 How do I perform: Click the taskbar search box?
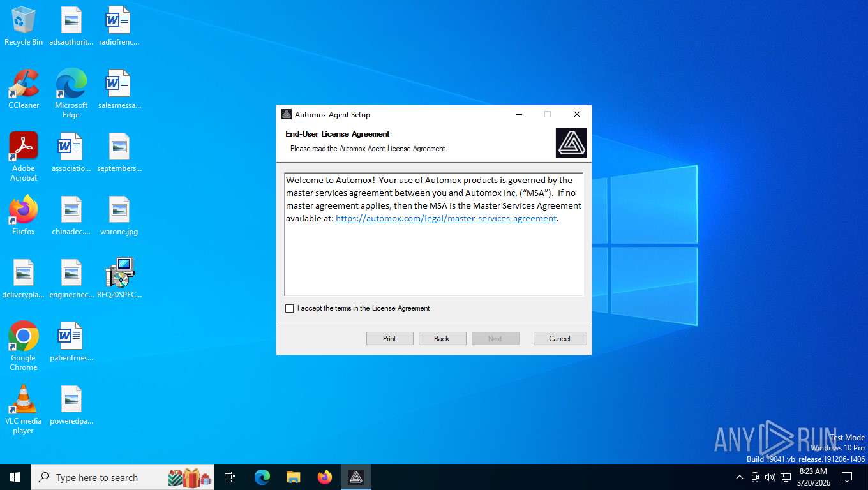(123, 477)
